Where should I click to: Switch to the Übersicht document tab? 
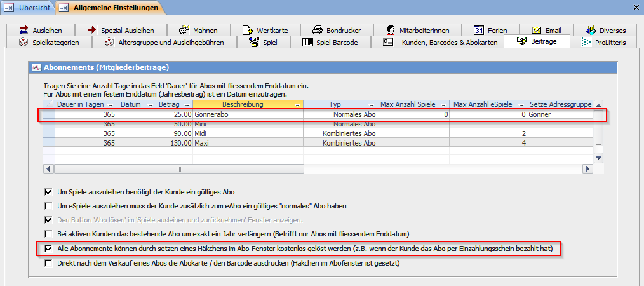pos(27,8)
